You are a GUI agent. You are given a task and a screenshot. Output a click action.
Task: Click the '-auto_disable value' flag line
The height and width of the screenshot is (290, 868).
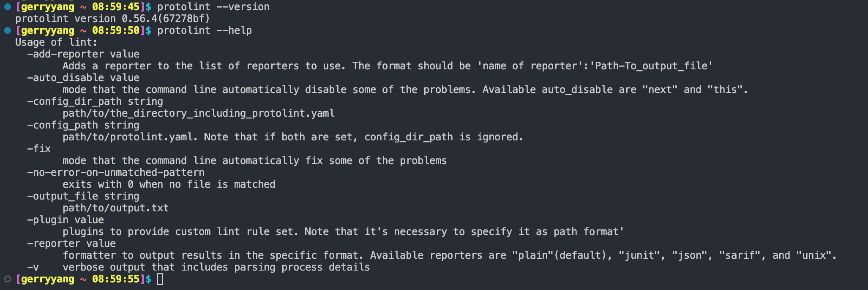(x=83, y=78)
